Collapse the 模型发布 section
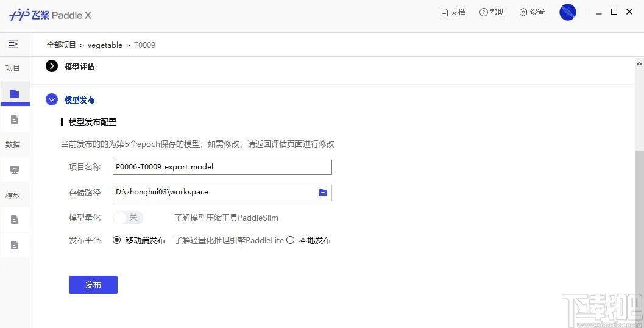Image resolution: width=644 pixels, height=328 pixels. tap(52, 99)
